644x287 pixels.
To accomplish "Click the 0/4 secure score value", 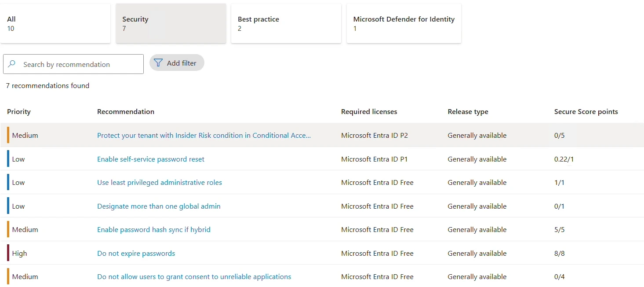I will pyautogui.click(x=559, y=276).
